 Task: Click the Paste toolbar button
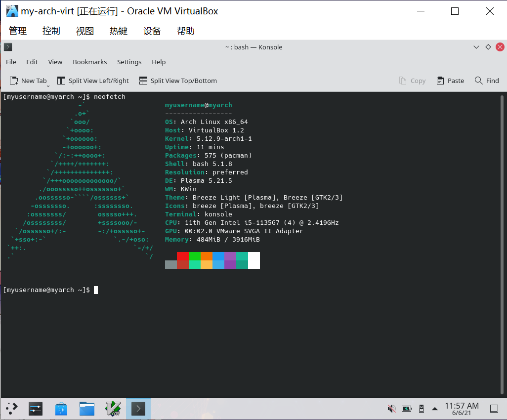tap(450, 81)
